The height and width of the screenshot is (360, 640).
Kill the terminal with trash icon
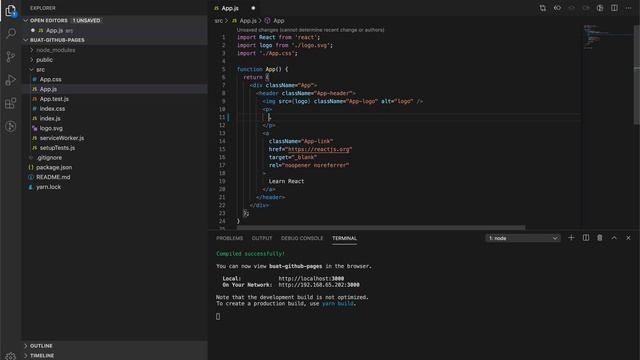tap(600, 238)
